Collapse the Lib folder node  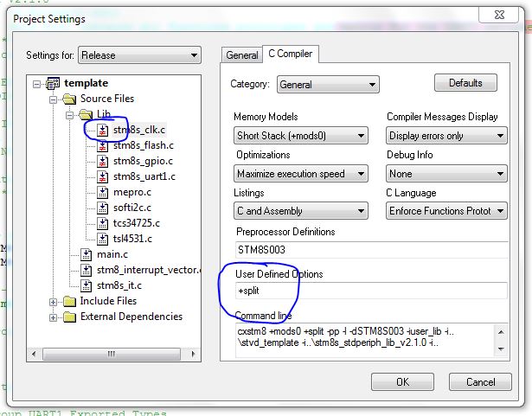[x=69, y=115]
